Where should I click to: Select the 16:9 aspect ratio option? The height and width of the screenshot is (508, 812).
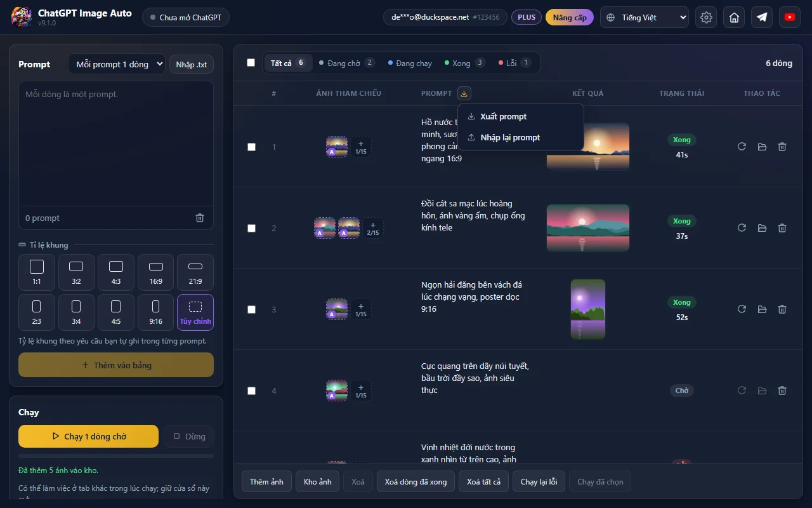[x=155, y=272]
